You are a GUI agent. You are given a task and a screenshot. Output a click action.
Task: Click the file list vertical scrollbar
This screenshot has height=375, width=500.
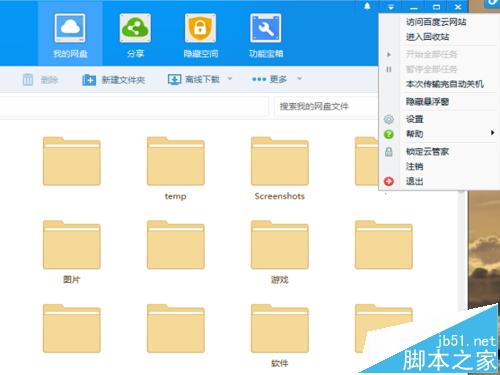(462, 250)
